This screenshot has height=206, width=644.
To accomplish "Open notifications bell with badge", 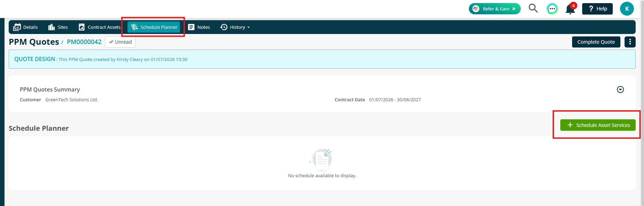I will [571, 8].
